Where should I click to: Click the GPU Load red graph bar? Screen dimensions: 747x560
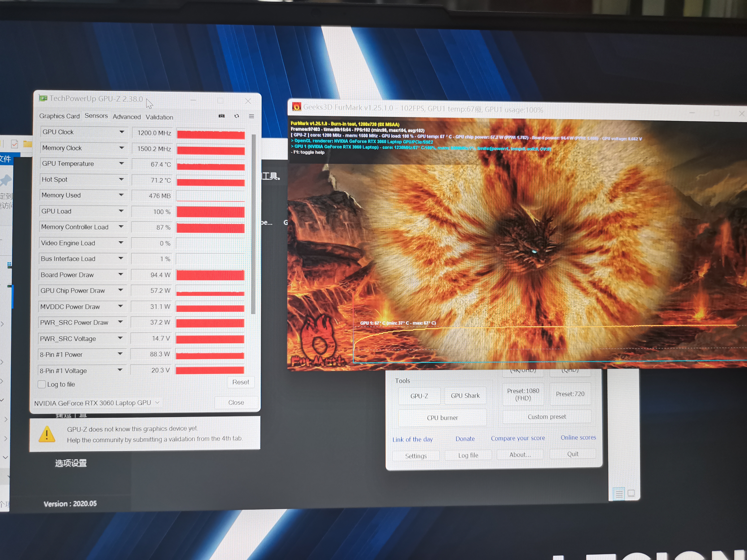pos(211,212)
